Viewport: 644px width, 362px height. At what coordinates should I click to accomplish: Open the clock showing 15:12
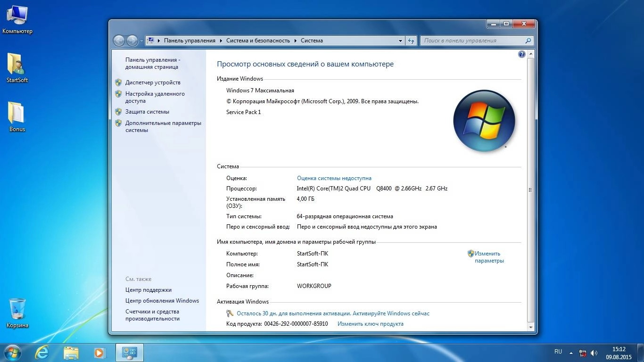pos(619,353)
